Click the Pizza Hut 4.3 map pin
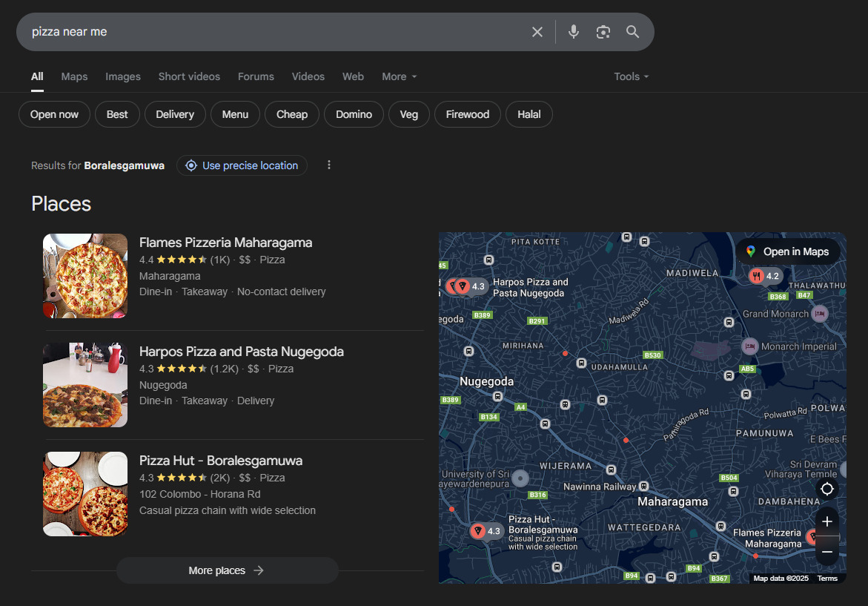Image resolution: width=868 pixels, height=606 pixels. pyautogui.click(x=486, y=531)
